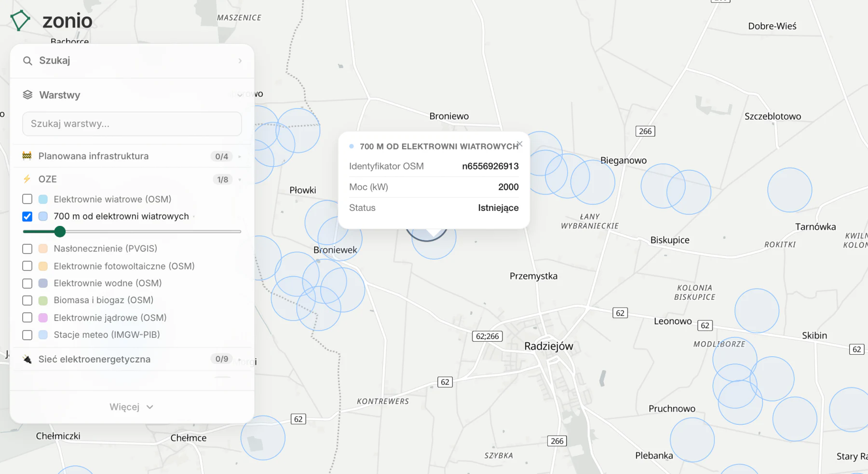Open Sieć elektroenergetyczna layer group
The image size is (868, 474).
click(x=132, y=359)
